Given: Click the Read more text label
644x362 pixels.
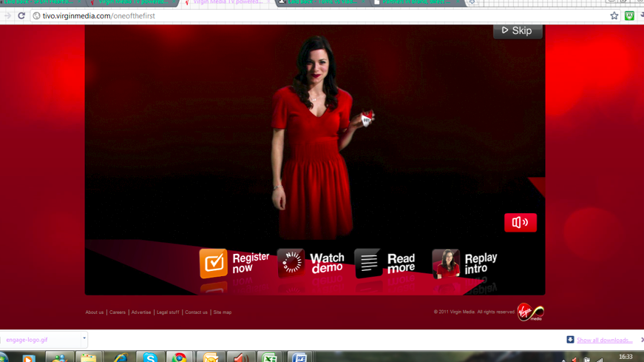Looking at the screenshot, I should coord(401,263).
